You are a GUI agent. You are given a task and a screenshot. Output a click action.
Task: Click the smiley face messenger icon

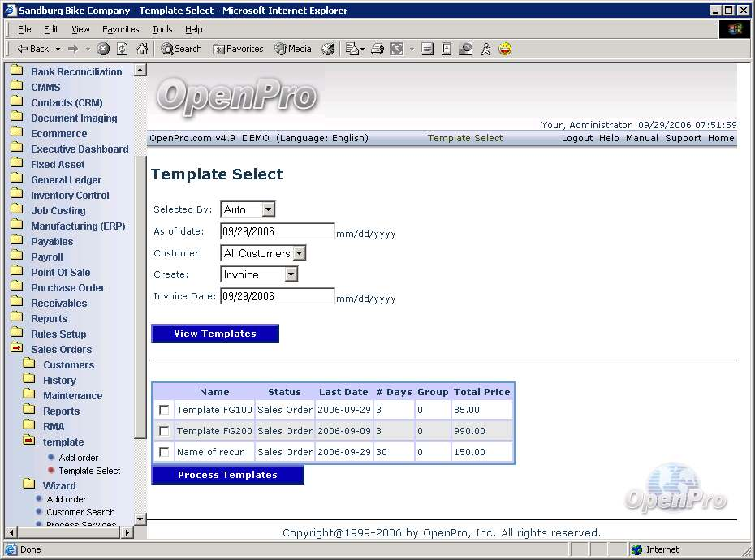[505, 49]
